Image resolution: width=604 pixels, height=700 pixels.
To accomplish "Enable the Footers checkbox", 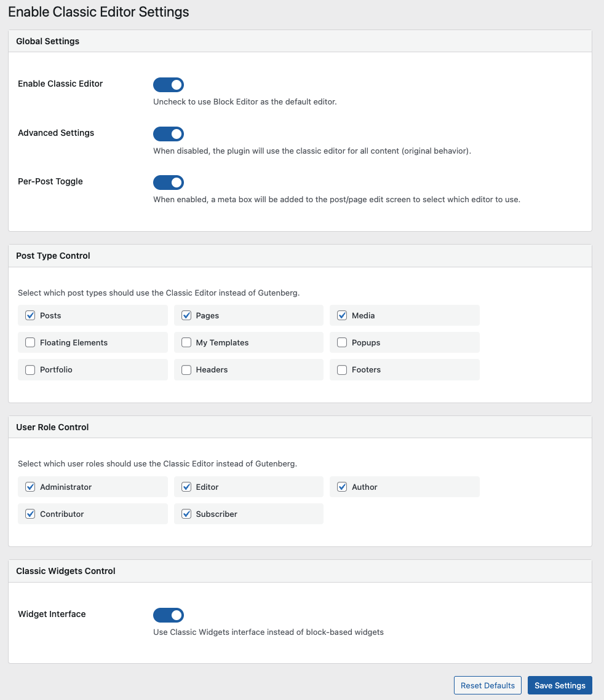I will (342, 369).
